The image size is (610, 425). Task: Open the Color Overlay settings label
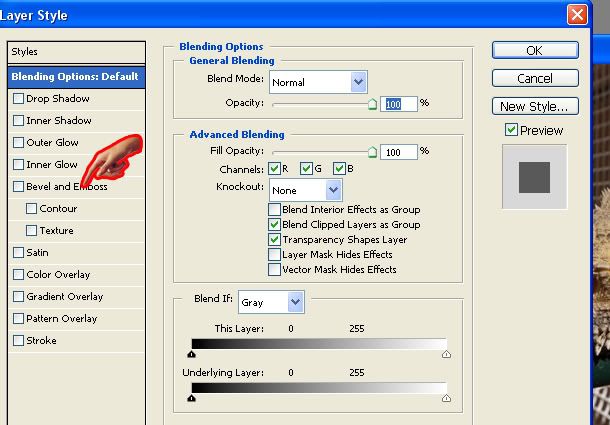(58, 274)
